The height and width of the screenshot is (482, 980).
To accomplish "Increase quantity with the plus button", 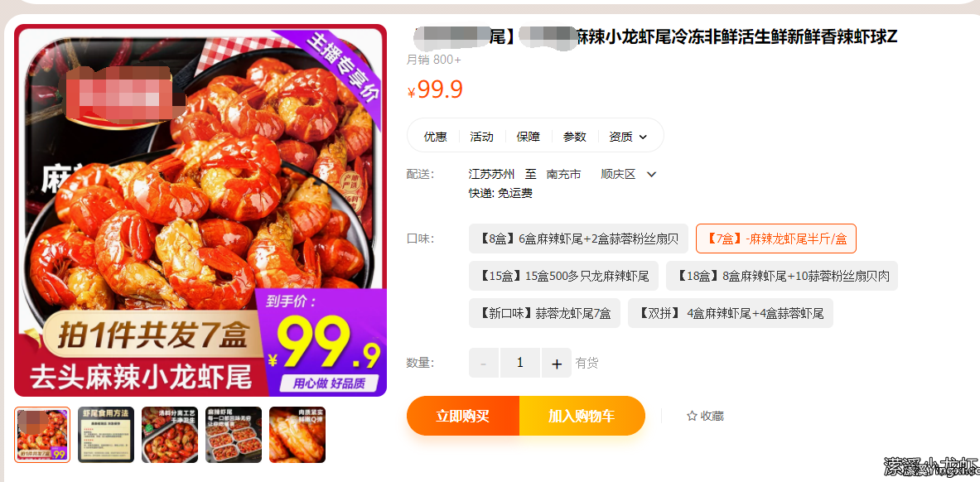I will tap(557, 364).
